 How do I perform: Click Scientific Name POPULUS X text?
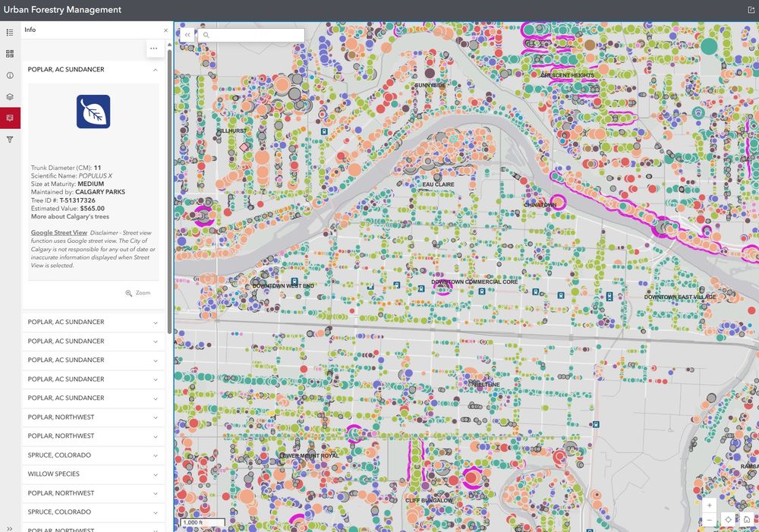pyautogui.click(x=71, y=176)
